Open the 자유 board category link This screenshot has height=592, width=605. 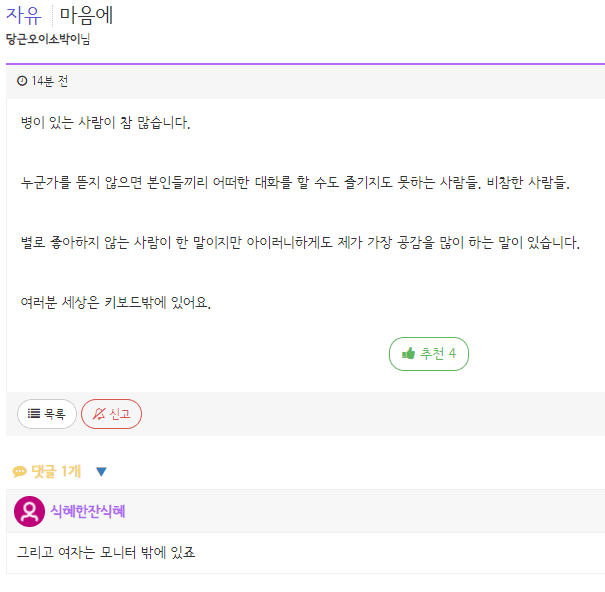tap(24, 15)
